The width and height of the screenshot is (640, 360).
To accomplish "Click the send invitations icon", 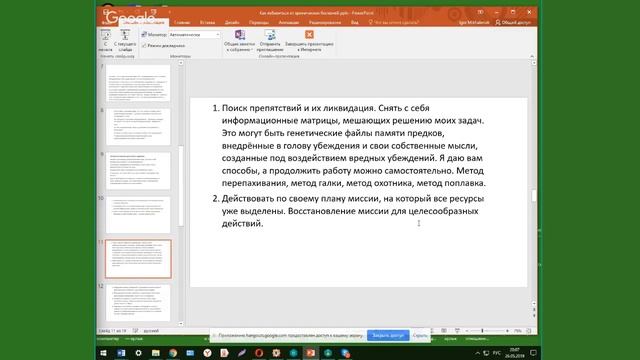I will click(x=270, y=35).
